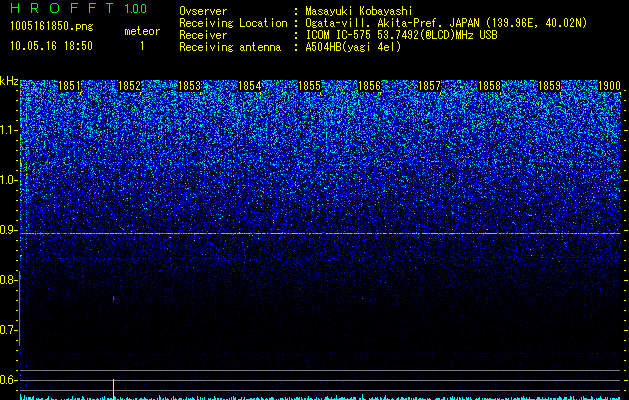Image resolution: width=629 pixels, height=400 pixels.
Task: Click the 1853 time marker
Action: pyautogui.click(x=189, y=86)
